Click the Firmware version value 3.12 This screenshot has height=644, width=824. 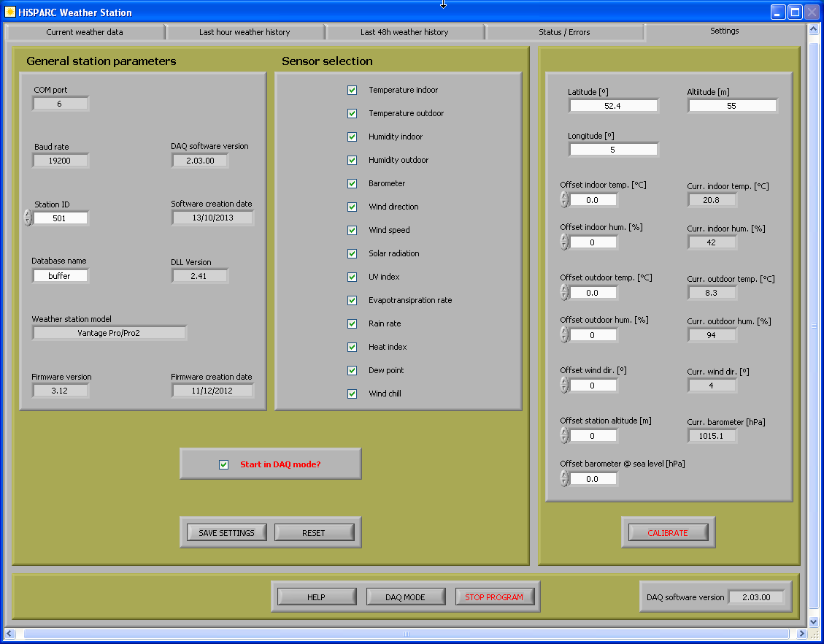(60, 391)
